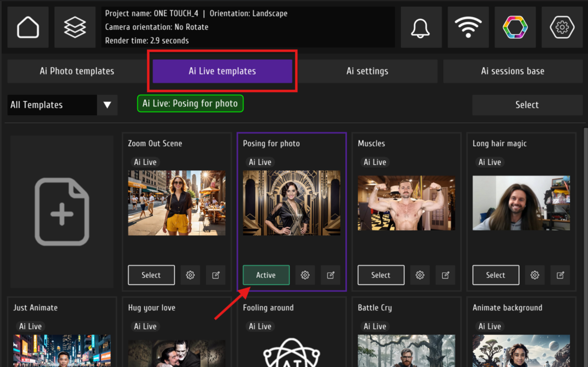Click the template list vertical scrollbar
The height and width of the screenshot is (367, 588).
pyautogui.click(x=585, y=247)
